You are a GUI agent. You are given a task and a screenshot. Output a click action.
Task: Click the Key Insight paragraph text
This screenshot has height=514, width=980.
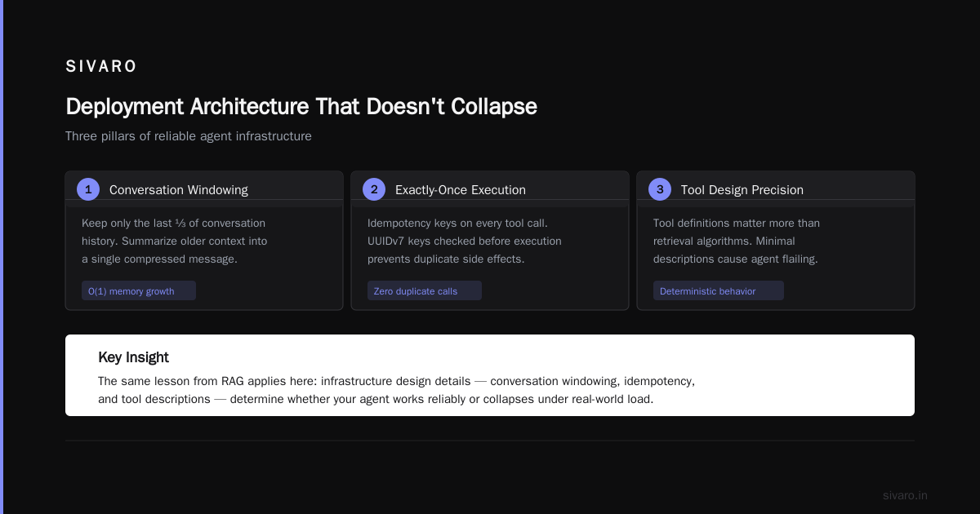click(x=397, y=390)
